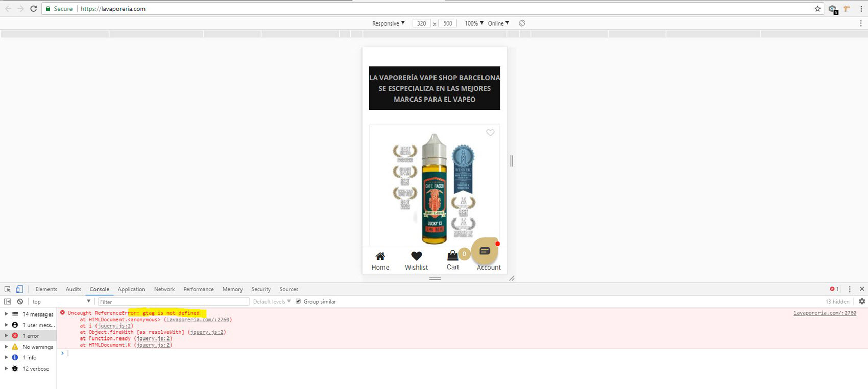
Task: Open the chat bubble widget
Action: (485, 251)
